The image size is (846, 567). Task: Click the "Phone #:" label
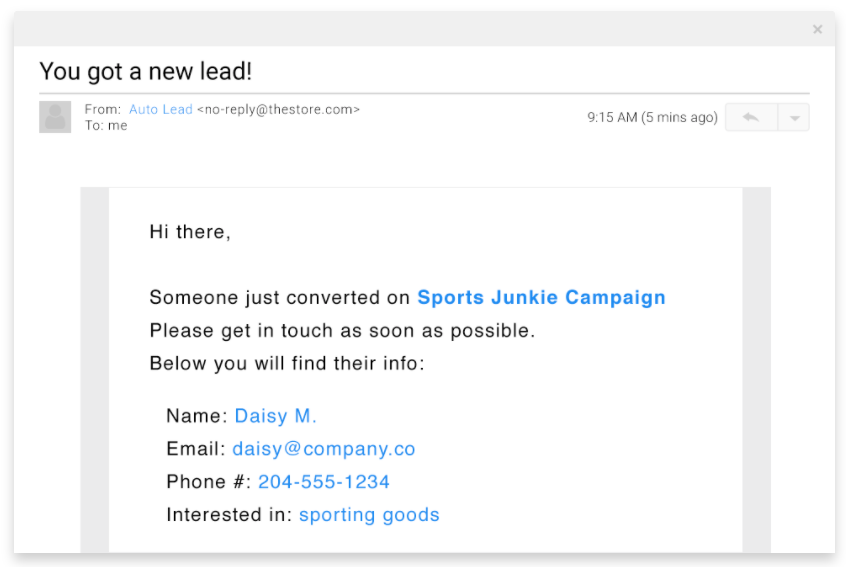(208, 482)
